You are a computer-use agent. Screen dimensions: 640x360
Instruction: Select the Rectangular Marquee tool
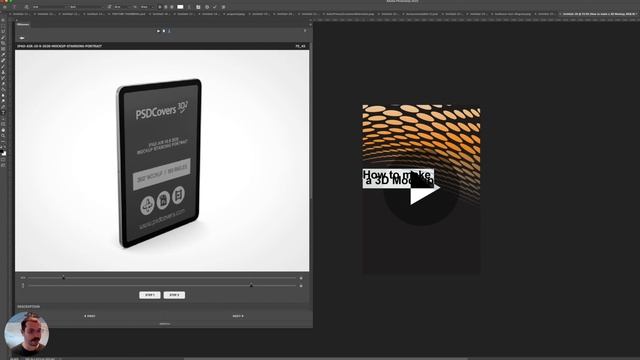[3, 26]
